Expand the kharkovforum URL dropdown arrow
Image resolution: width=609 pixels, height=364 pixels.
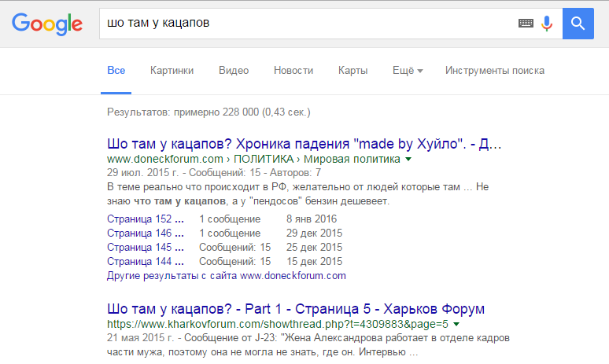click(456, 324)
